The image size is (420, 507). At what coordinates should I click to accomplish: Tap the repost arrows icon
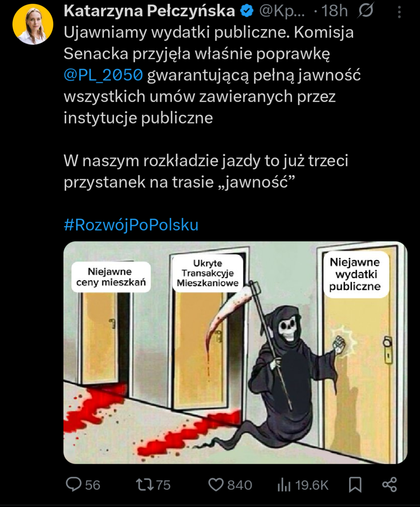pyautogui.click(x=145, y=485)
